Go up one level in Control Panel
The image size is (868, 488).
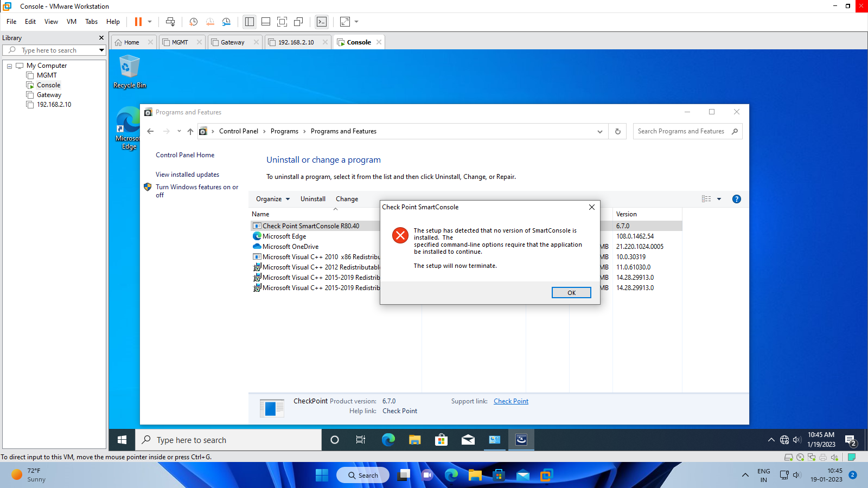tap(190, 131)
